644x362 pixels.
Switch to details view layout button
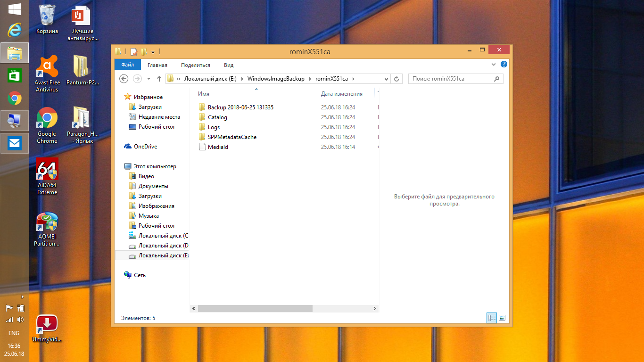tap(492, 318)
